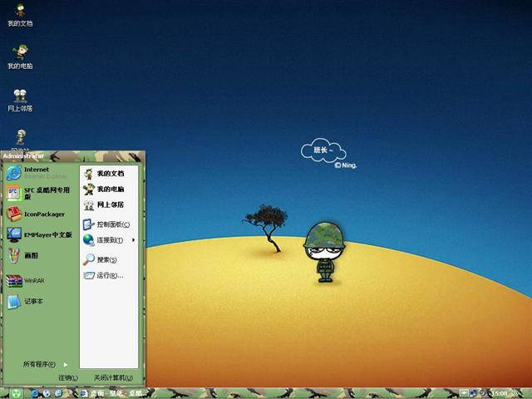Click the 关闭计算机(U) shut down button
Viewport: 532px width, 399px height.
pyautogui.click(x=113, y=377)
